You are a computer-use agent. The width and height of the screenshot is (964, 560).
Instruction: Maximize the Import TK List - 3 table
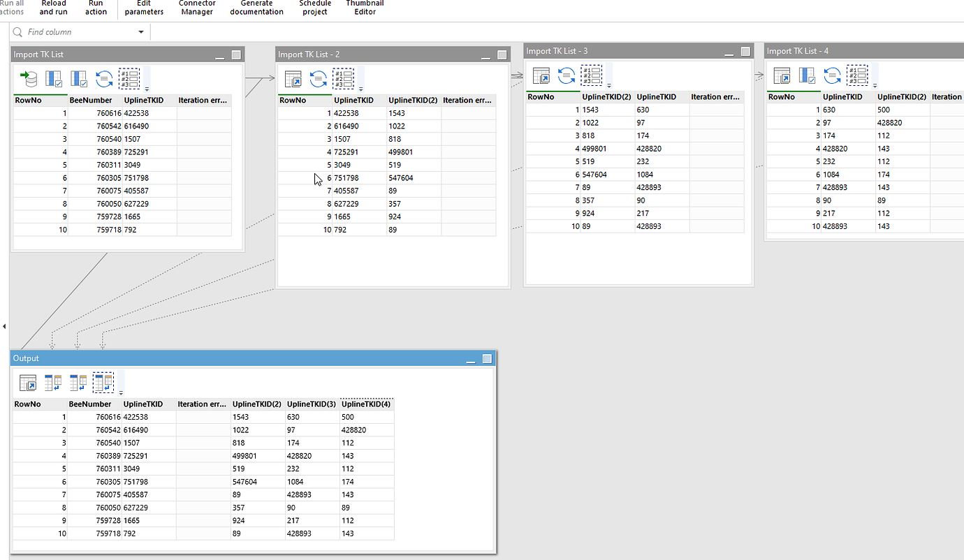click(745, 52)
